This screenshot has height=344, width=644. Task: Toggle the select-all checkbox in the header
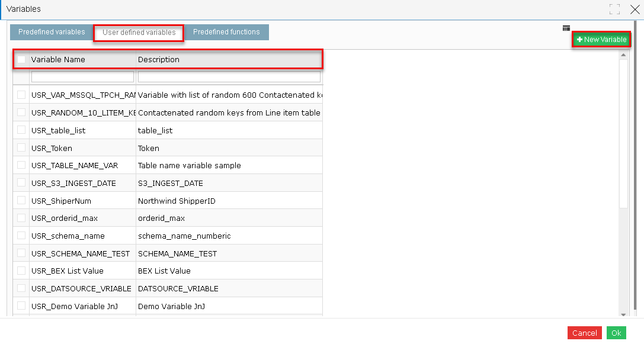click(21, 59)
